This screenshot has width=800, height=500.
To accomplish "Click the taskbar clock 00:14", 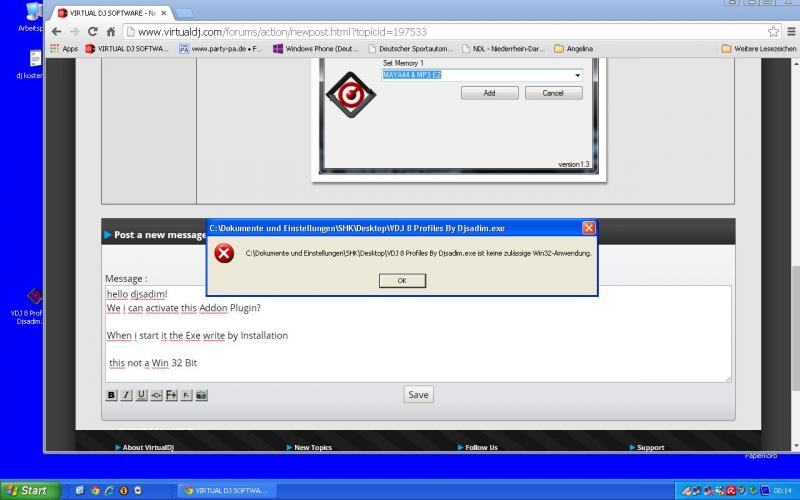I will point(783,491).
